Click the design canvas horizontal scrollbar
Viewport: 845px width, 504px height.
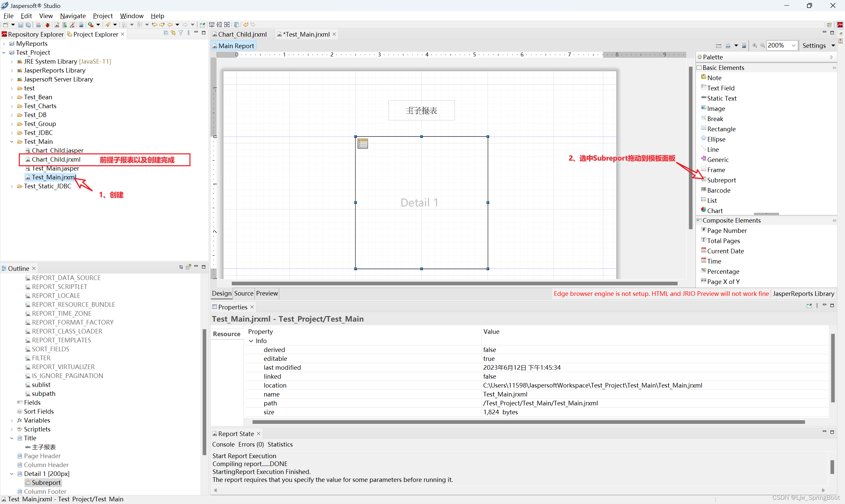[454, 283]
